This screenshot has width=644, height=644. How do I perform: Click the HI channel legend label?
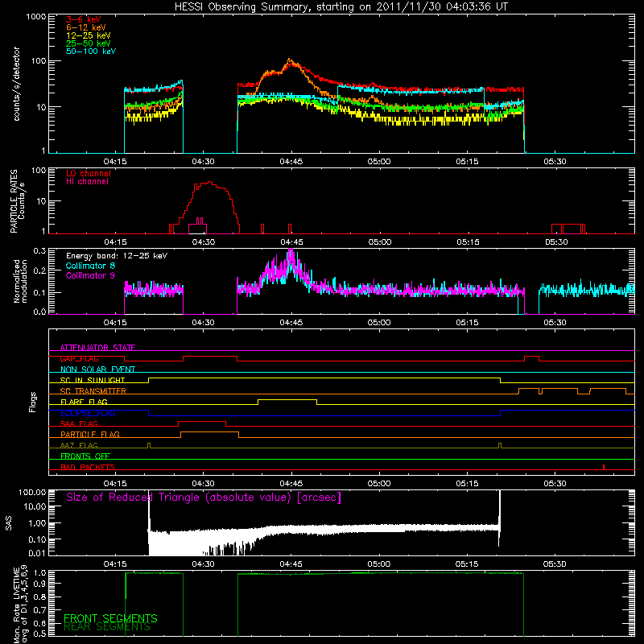pyautogui.click(x=87, y=182)
